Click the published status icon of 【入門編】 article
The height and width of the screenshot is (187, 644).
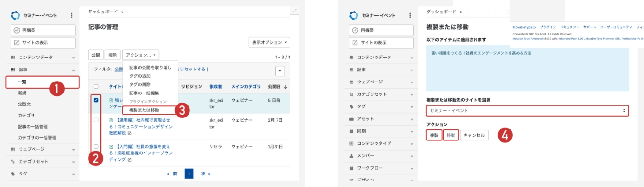click(111, 146)
